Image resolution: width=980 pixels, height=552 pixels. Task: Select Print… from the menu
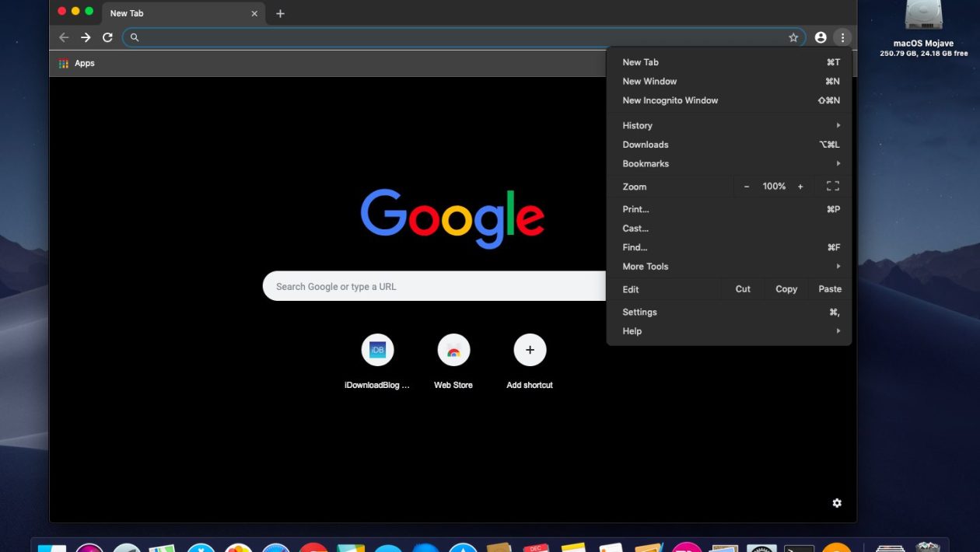click(x=729, y=209)
